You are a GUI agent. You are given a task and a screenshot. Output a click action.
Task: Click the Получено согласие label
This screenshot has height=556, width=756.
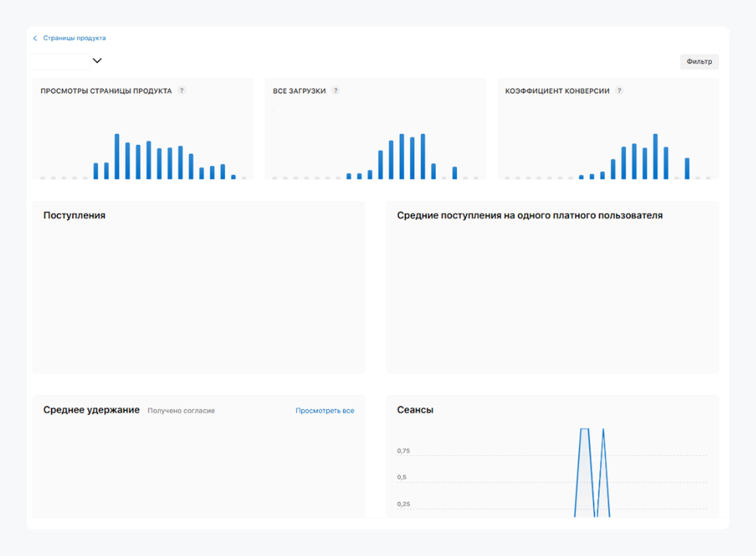pos(181,411)
